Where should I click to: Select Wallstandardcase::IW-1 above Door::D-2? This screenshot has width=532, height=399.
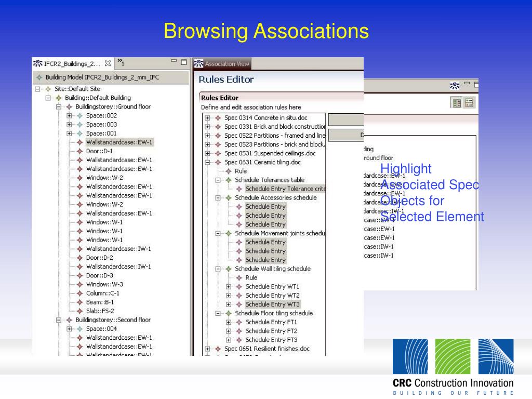click(x=118, y=249)
